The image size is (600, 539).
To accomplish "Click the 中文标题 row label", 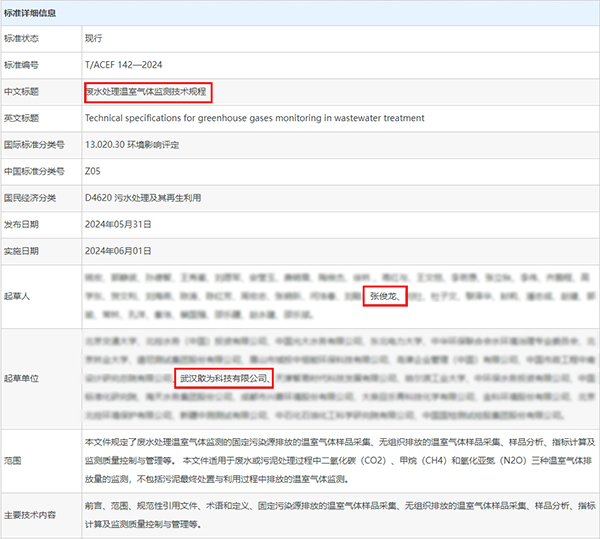I will 22,91.
